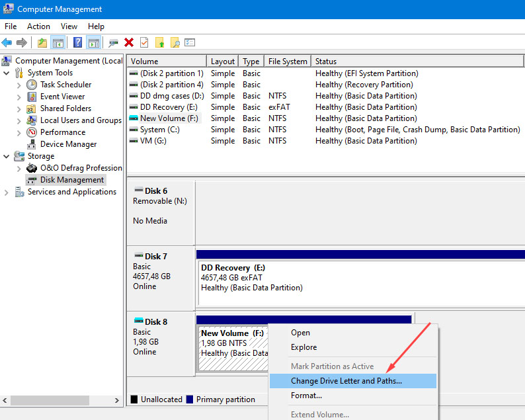Click the Performance icon
The image size is (525, 420).
pyautogui.click(x=32, y=132)
